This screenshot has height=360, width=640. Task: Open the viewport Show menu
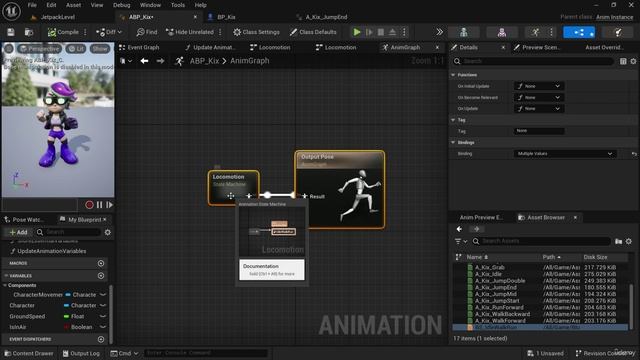tap(100, 49)
